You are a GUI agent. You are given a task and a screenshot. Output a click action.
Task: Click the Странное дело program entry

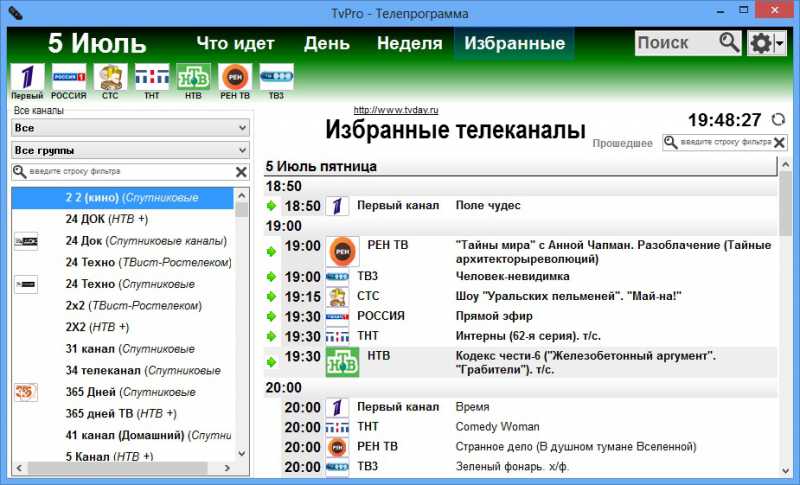[x=576, y=447]
